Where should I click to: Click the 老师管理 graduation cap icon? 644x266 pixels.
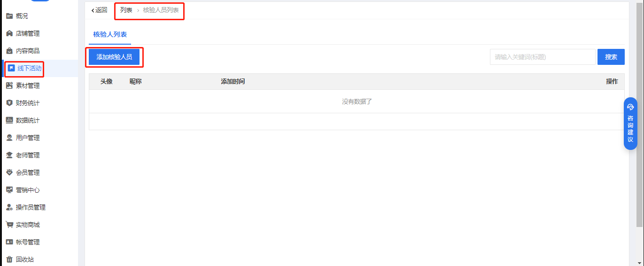9,155
